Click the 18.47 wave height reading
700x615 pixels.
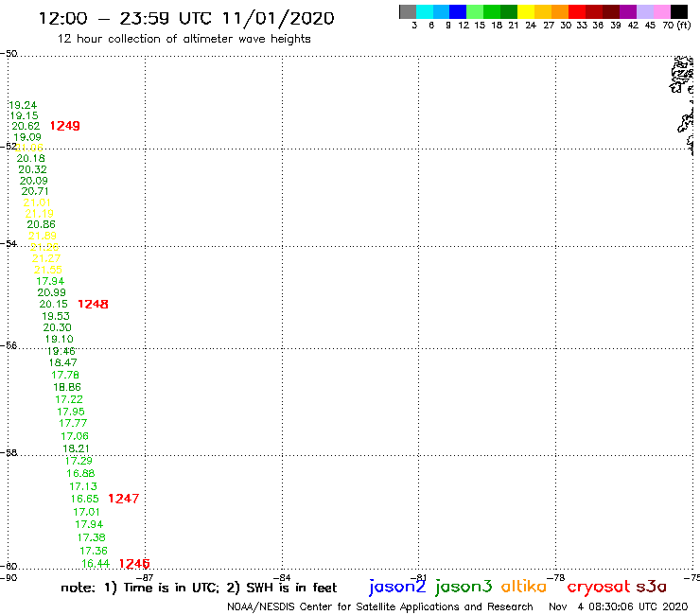point(63,363)
